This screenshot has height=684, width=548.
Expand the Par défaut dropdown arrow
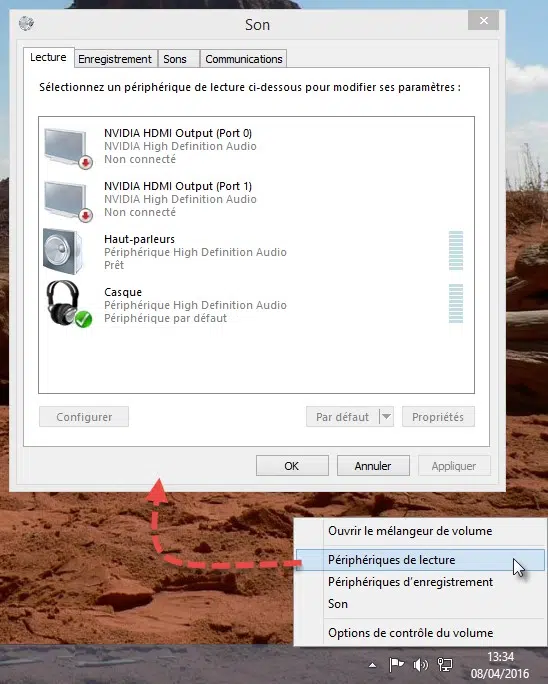pyautogui.click(x=386, y=417)
